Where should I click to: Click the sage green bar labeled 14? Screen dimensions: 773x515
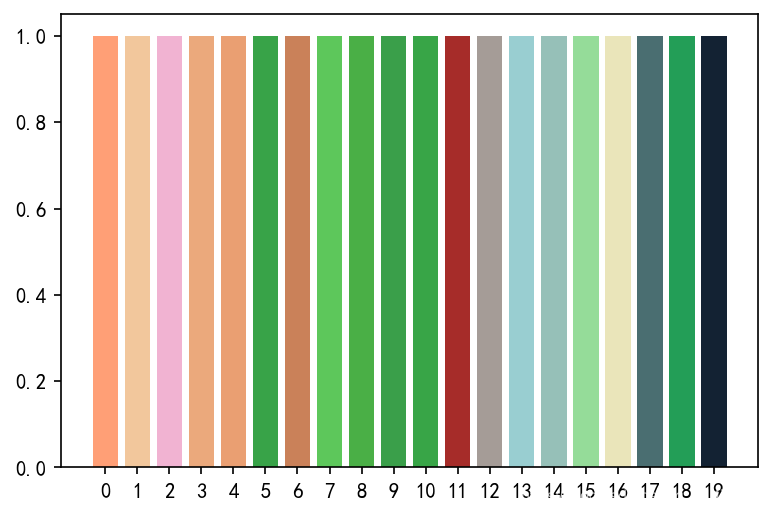[554, 251]
